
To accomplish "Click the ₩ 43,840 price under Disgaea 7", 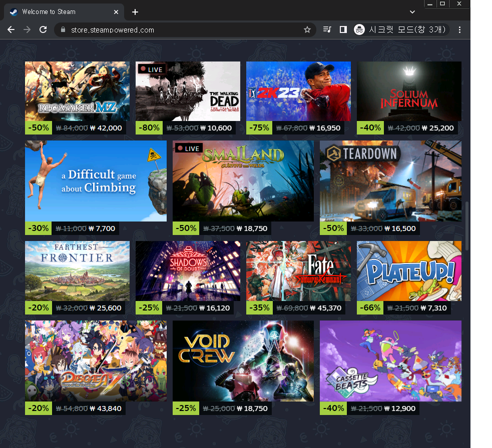I will click(x=106, y=408).
